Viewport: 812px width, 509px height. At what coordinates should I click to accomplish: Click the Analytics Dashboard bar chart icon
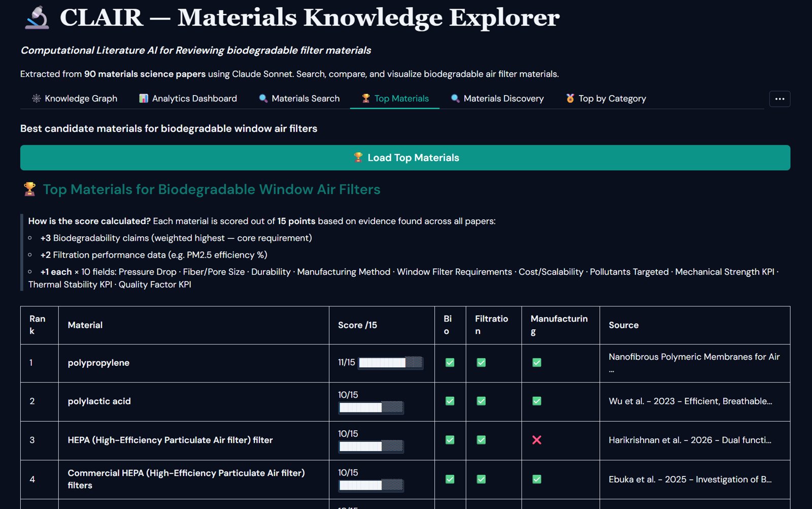(144, 99)
